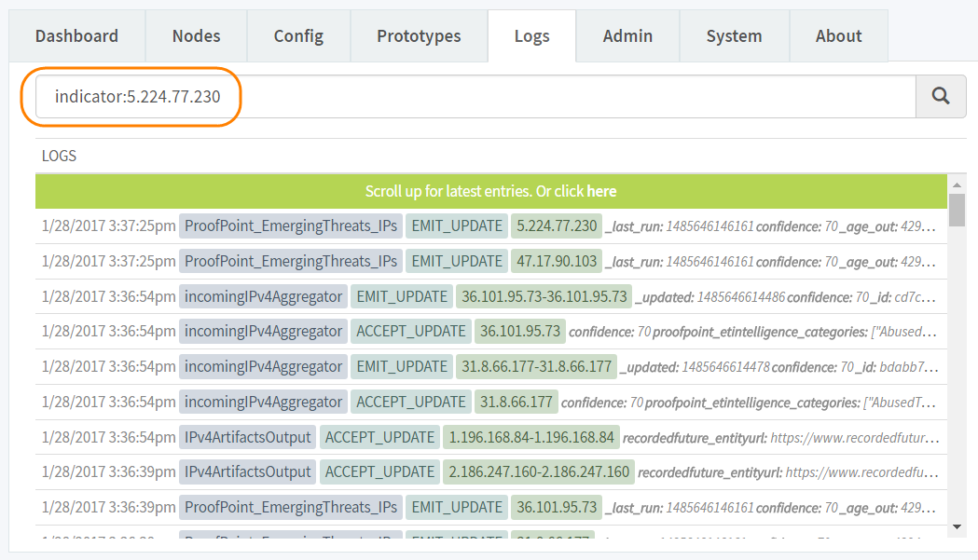The width and height of the screenshot is (978, 560).
Task: Click the scrollbar up arrow in logs
Action: [x=957, y=183]
